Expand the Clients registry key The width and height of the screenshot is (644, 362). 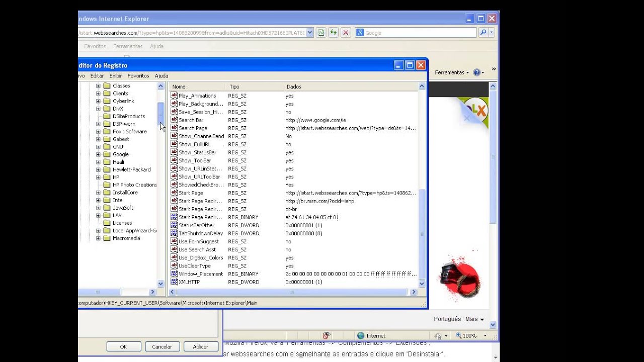click(x=98, y=94)
